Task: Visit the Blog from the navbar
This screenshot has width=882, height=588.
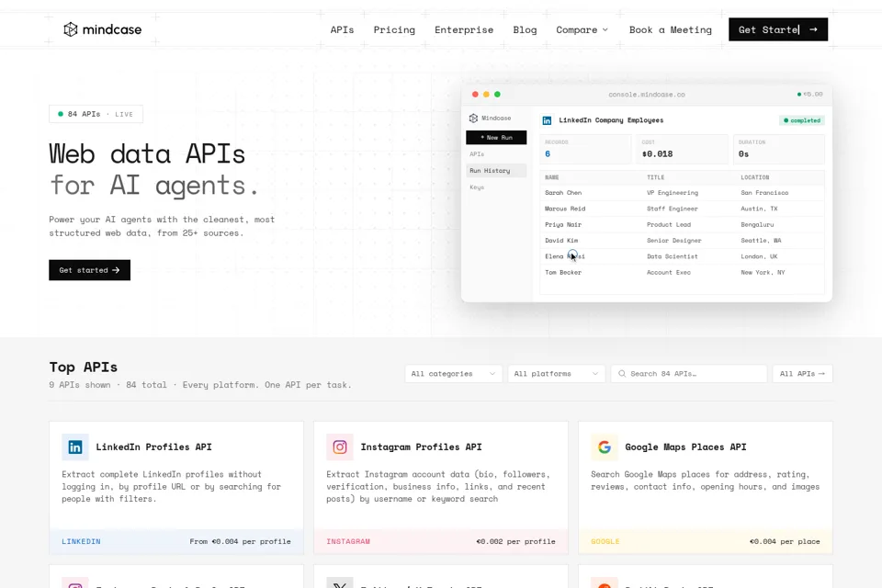Action: [x=525, y=29]
